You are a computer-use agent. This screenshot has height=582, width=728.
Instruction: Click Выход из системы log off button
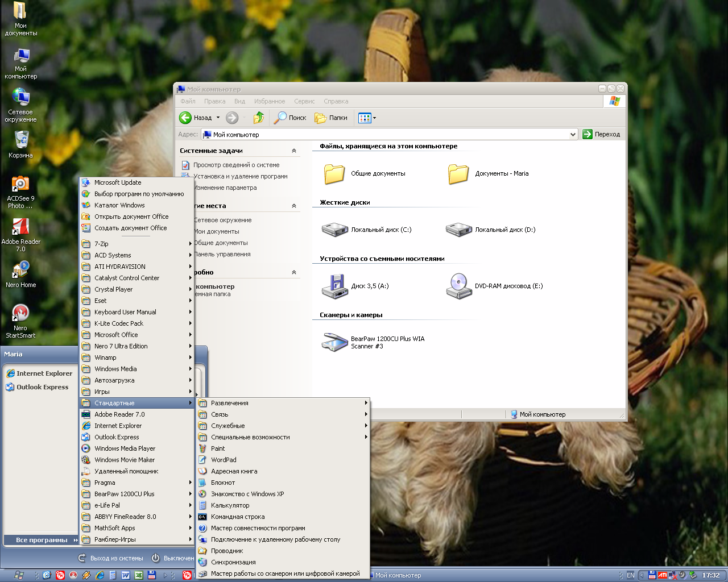point(111,558)
